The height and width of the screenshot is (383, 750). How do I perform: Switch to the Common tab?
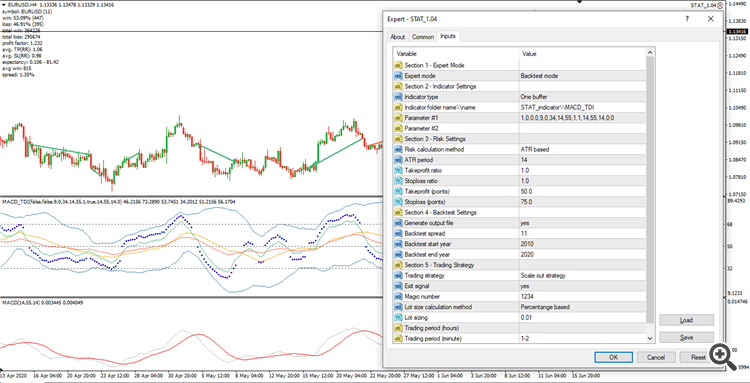coord(423,37)
